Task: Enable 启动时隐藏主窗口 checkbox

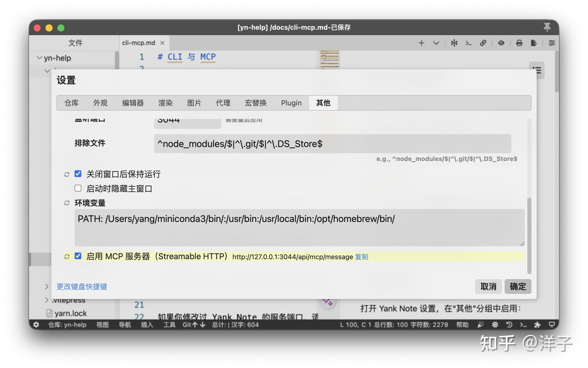Action: [78, 188]
